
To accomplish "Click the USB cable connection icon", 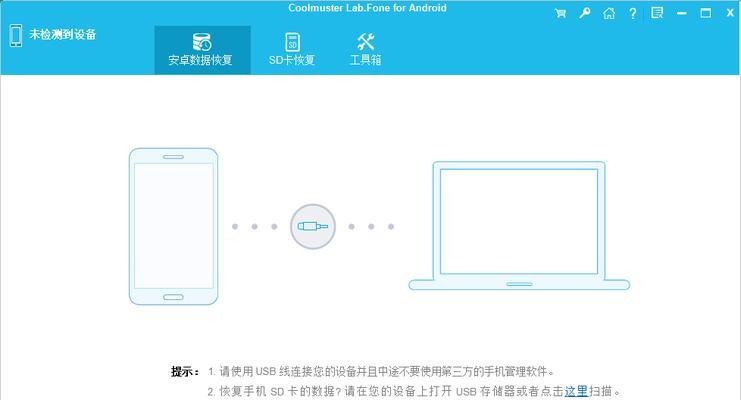I will click(313, 226).
